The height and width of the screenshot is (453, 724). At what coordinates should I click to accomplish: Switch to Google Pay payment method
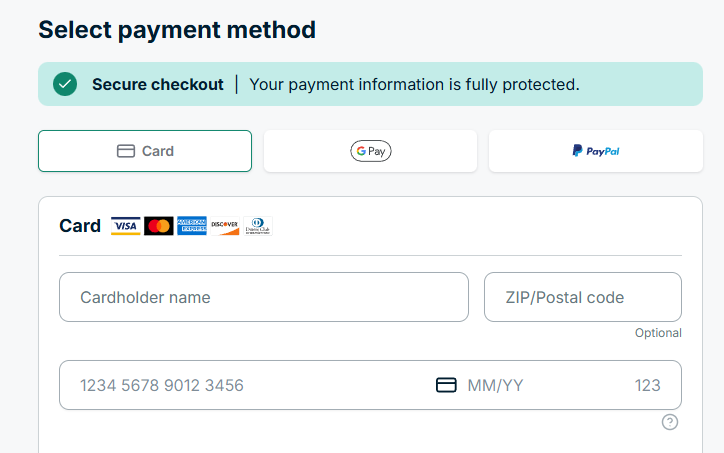[370, 151]
